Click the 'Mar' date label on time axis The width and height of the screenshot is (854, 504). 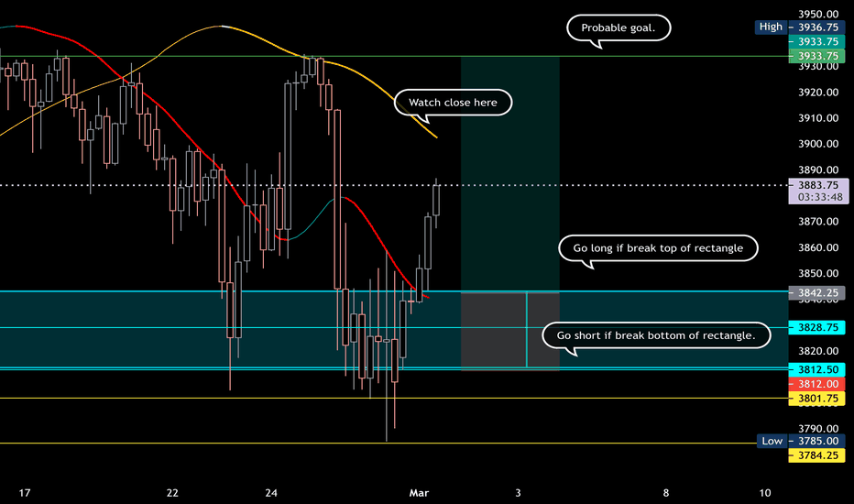pos(419,493)
